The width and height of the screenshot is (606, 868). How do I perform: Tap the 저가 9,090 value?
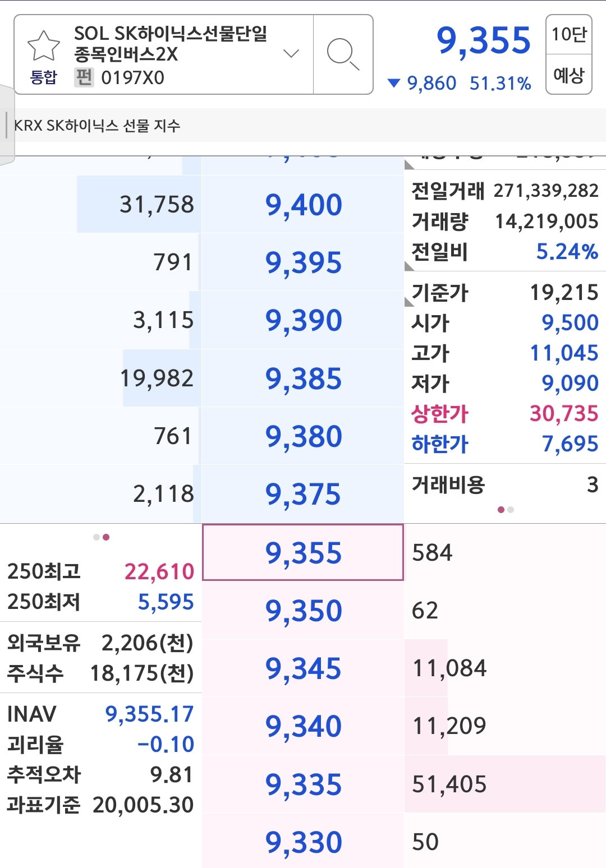tap(570, 384)
